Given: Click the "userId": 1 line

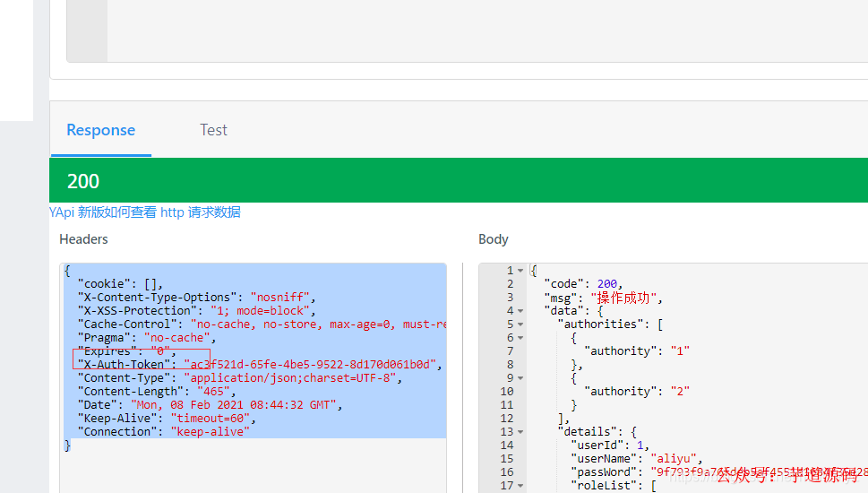Looking at the screenshot, I should pyautogui.click(x=609, y=445).
